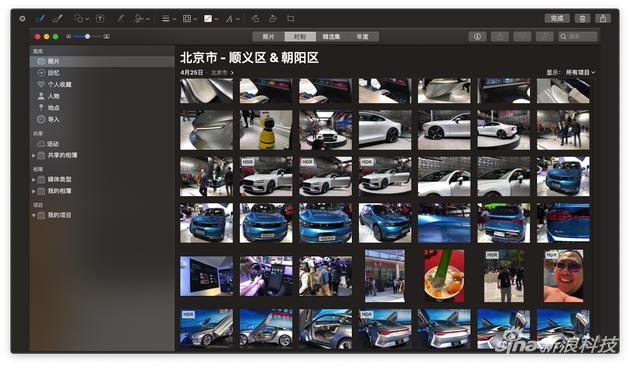Expand the 我的相簿 disclosure triangle

pos(34,191)
